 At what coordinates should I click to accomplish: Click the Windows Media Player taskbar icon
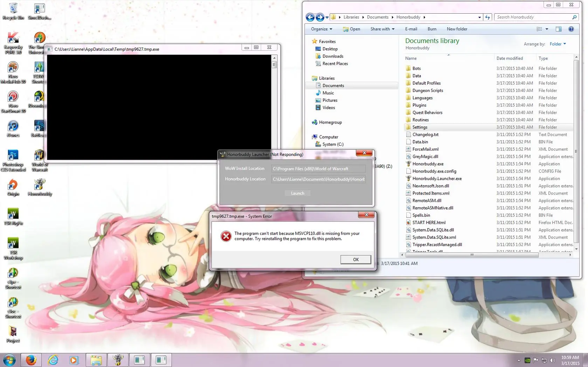(74, 360)
